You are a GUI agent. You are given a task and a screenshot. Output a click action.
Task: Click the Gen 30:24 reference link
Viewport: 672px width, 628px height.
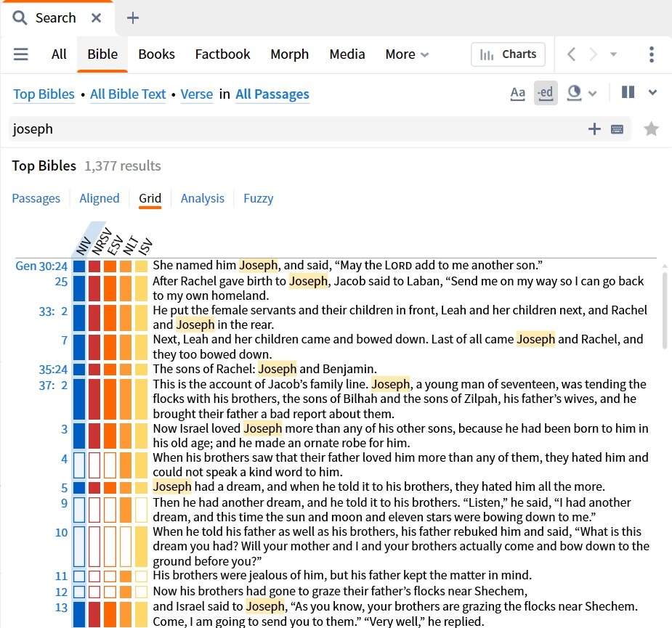click(x=41, y=266)
